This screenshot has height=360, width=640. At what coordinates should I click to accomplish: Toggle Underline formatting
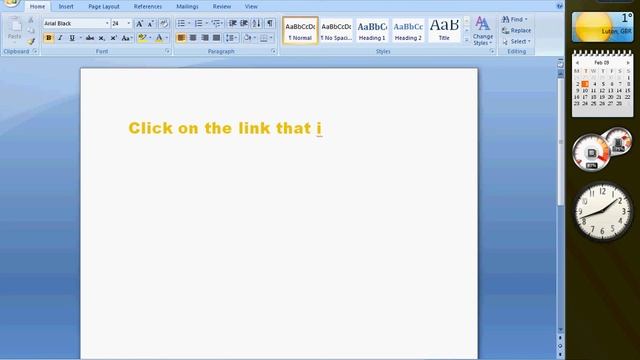(72, 38)
